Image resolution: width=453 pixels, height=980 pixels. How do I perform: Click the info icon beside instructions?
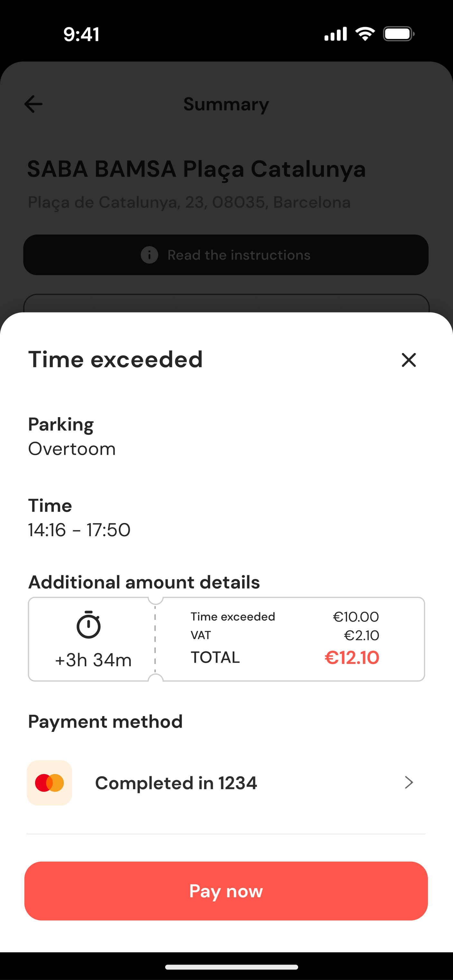149,255
